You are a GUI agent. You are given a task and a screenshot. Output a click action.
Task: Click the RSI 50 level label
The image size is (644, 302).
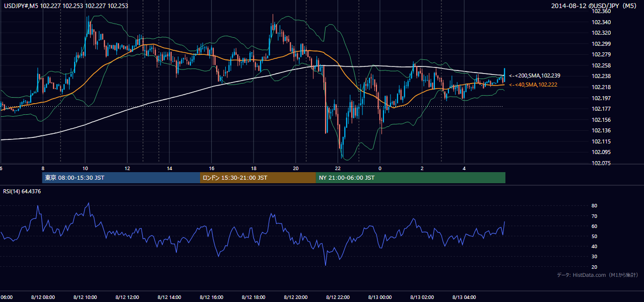[595, 236]
